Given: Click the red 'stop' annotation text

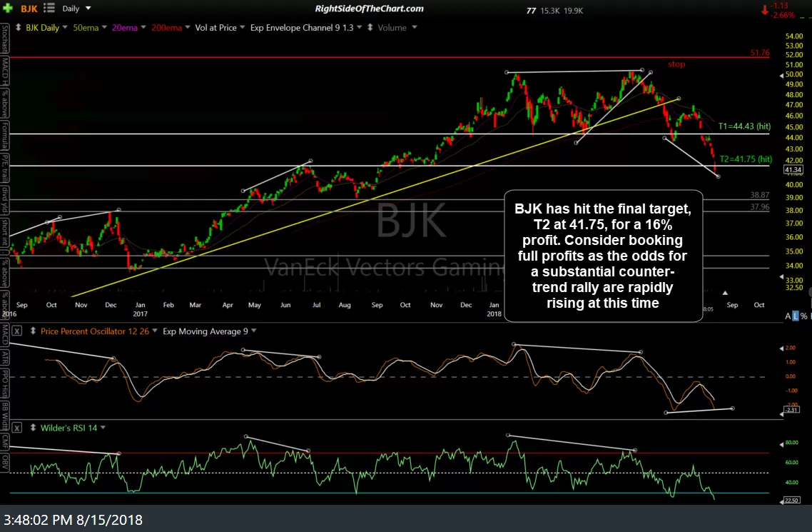Looking at the screenshot, I should click(676, 64).
